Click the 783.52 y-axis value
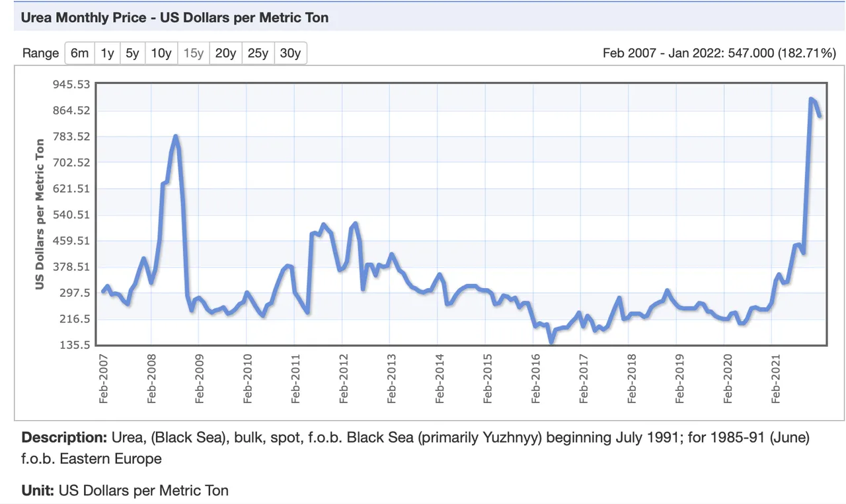The width and height of the screenshot is (846, 504). [x=72, y=137]
